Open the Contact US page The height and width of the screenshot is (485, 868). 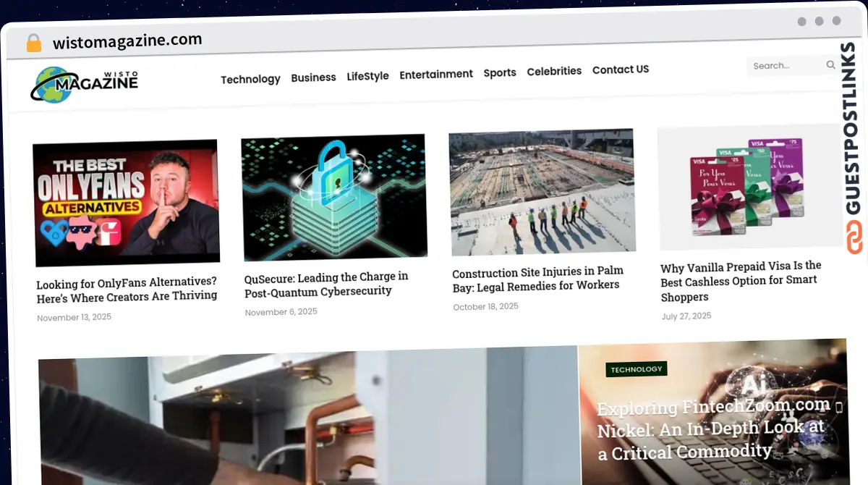tap(621, 69)
